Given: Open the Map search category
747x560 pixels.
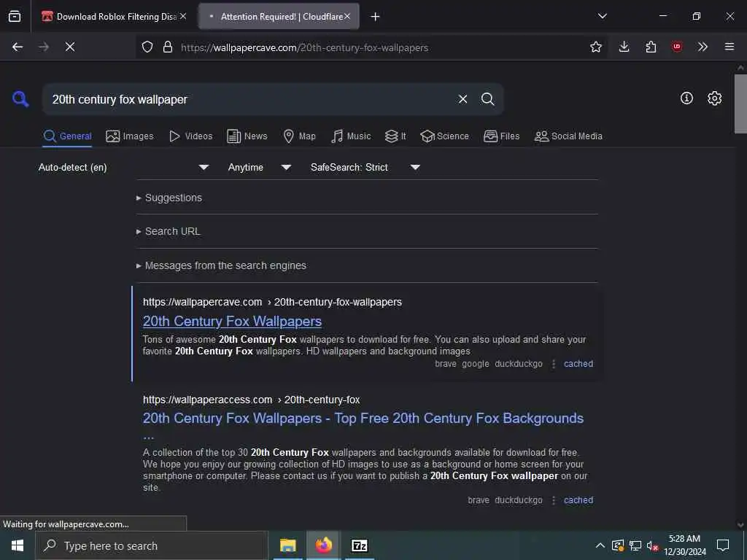Looking at the screenshot, I should coord(299,136).
